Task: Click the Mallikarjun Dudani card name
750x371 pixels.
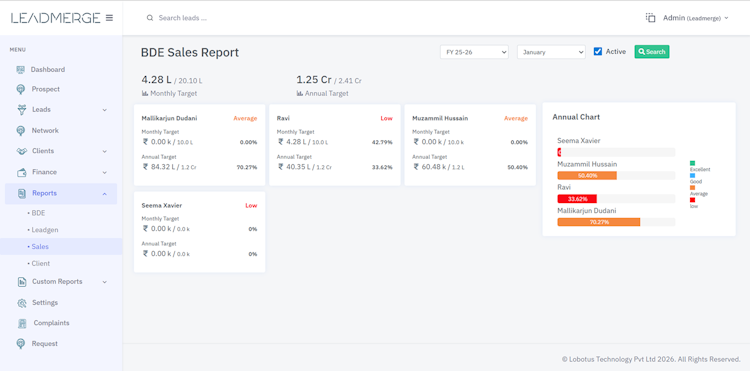Action: click(169, 118)
